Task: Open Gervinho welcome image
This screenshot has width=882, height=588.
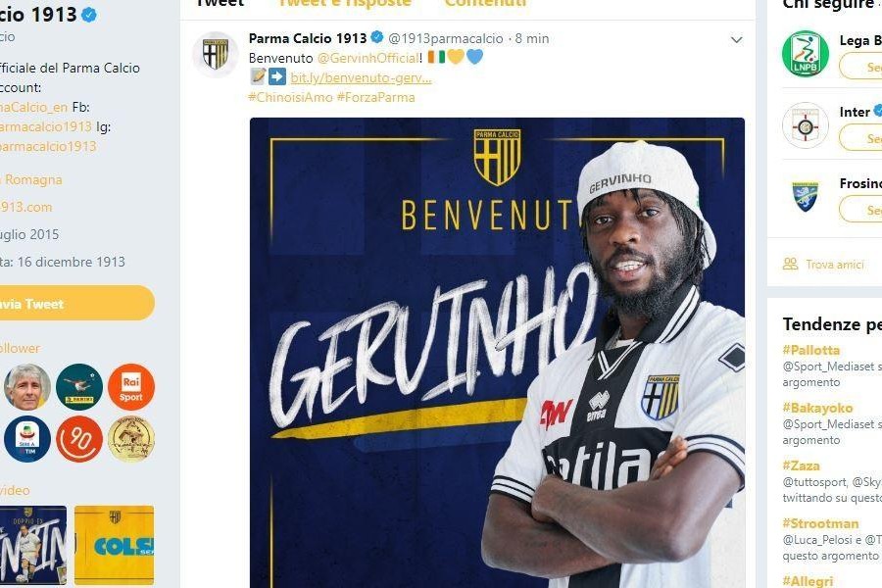Action: point(497,353)
